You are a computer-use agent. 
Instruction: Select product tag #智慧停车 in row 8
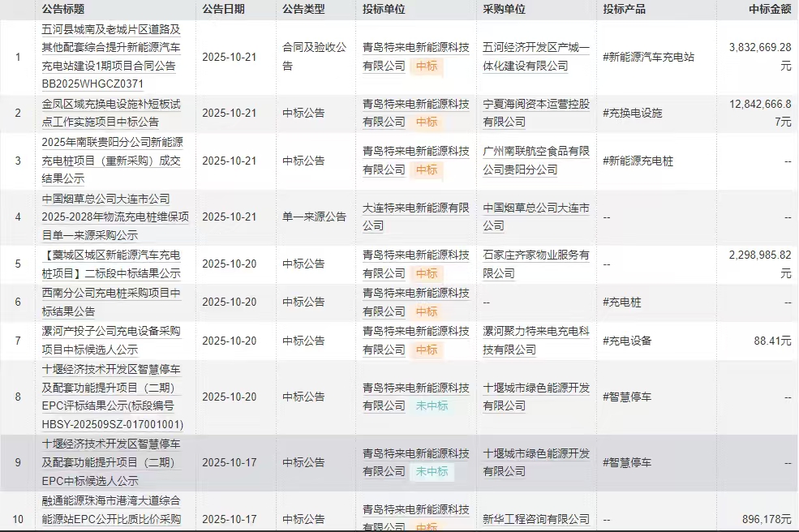[627, 397]
